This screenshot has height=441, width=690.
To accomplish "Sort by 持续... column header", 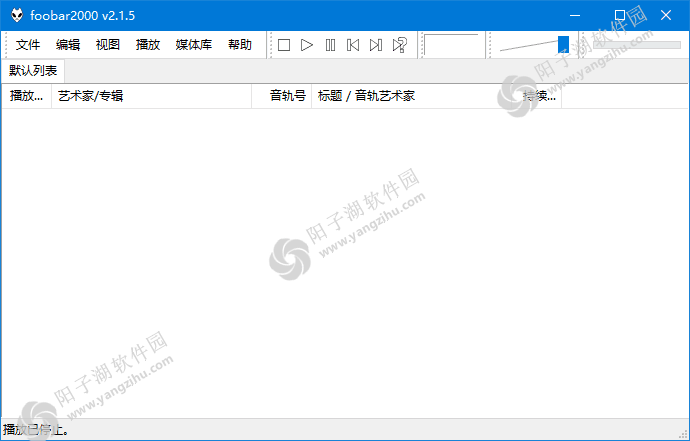I will (537, 96).
